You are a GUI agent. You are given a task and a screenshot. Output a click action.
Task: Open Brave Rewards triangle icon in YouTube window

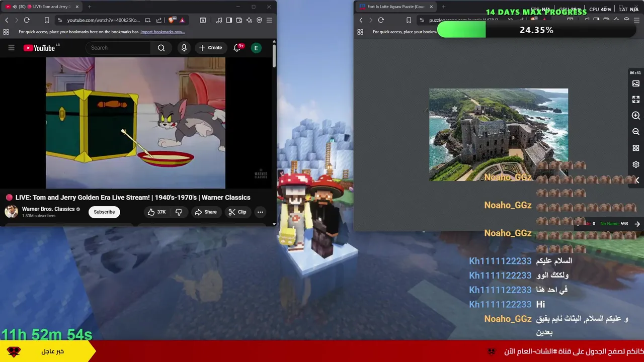[182, 20]
